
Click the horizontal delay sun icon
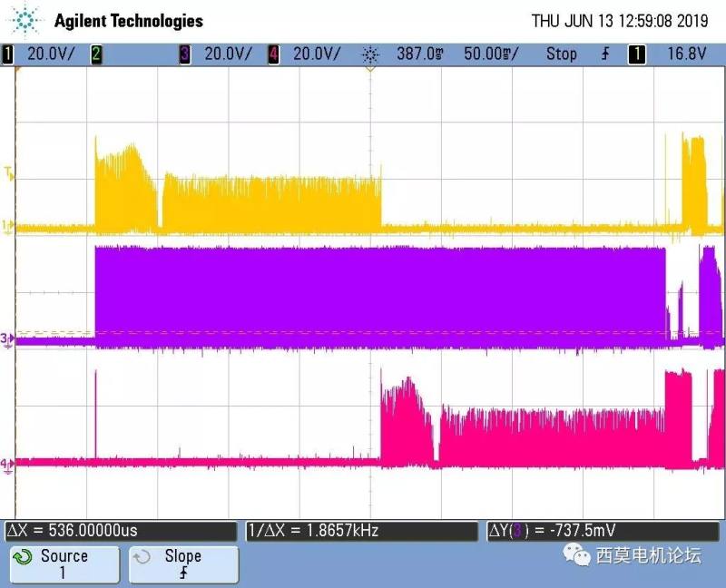[x=369, y=54]
